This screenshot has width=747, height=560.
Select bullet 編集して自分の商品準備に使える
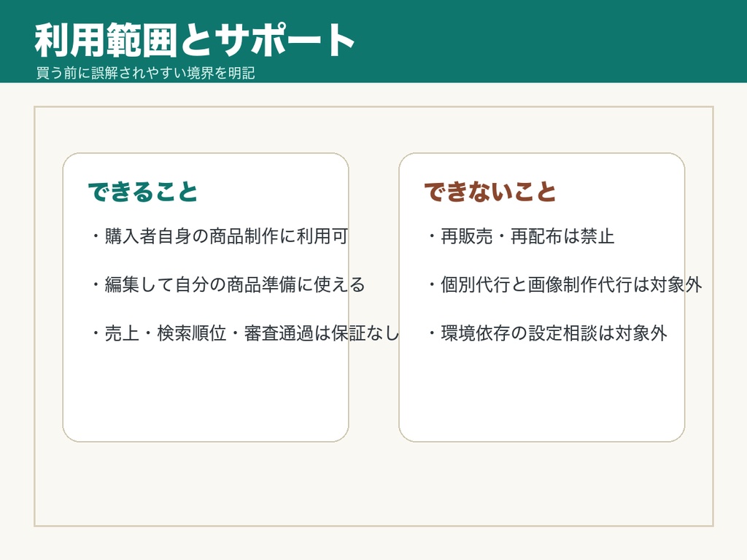click(x=228, y=285)
